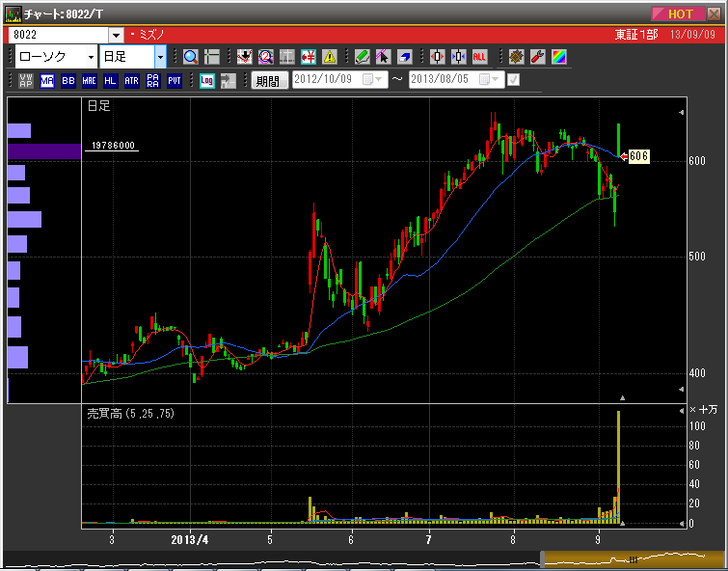Click the red ALL icon
728x571 pixels.
pyautogui.click(x=480, y=57)
